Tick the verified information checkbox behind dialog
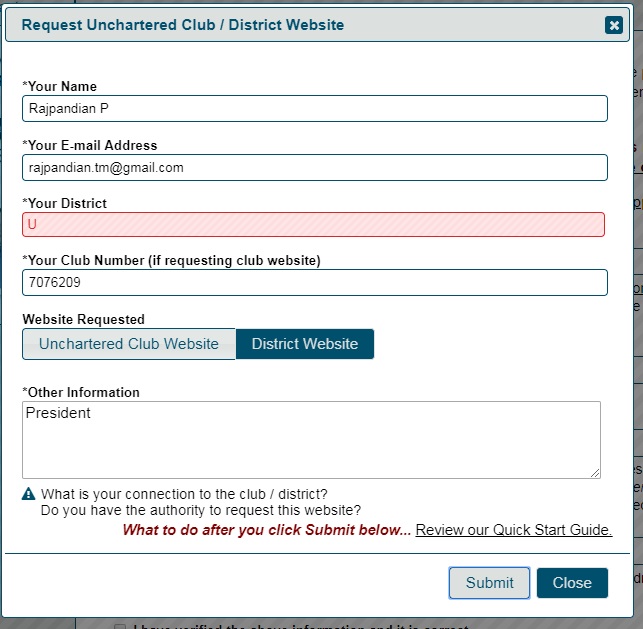The image size is (643, 629). [x=120, y=627]
